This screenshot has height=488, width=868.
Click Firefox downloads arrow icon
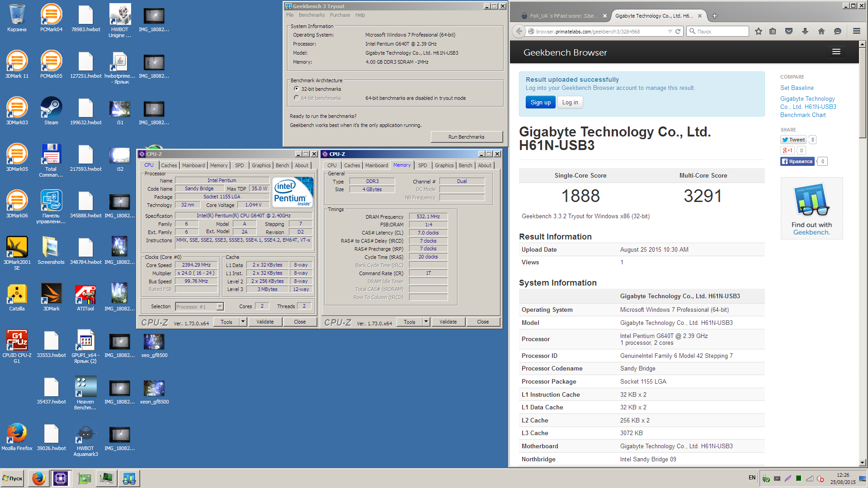click(805, 31)
